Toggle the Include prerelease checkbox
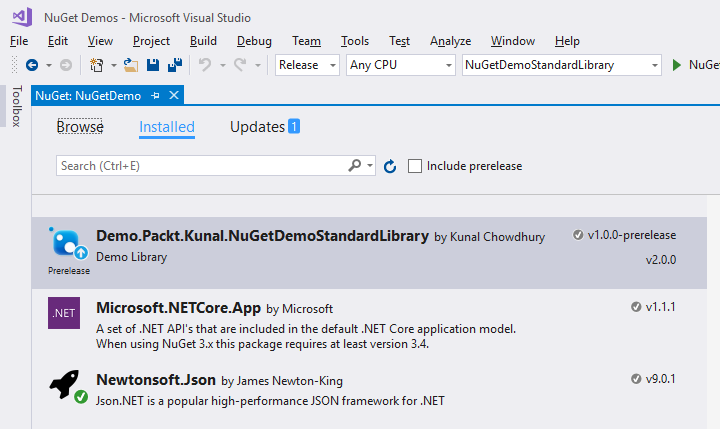 415,166
